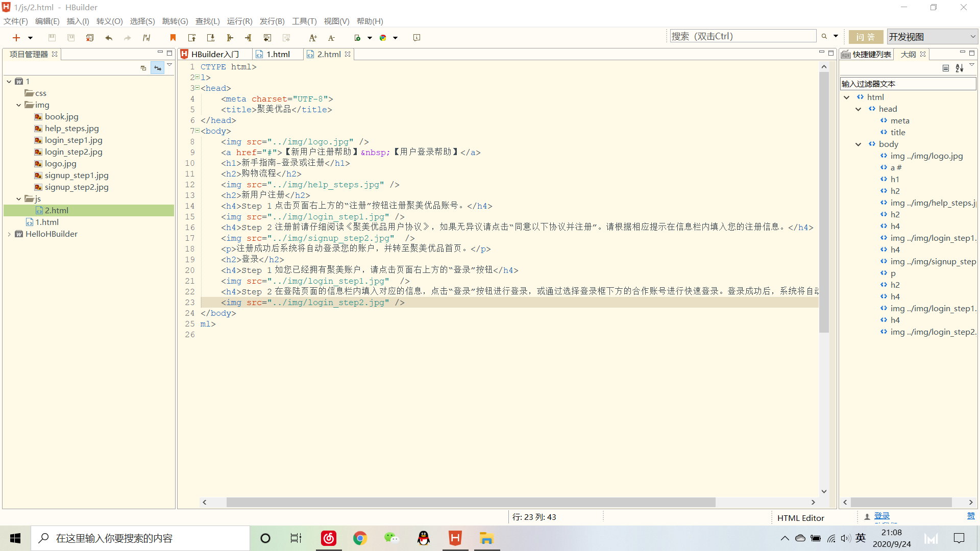Toggle link with editor in project manager

tap(158, 68)
